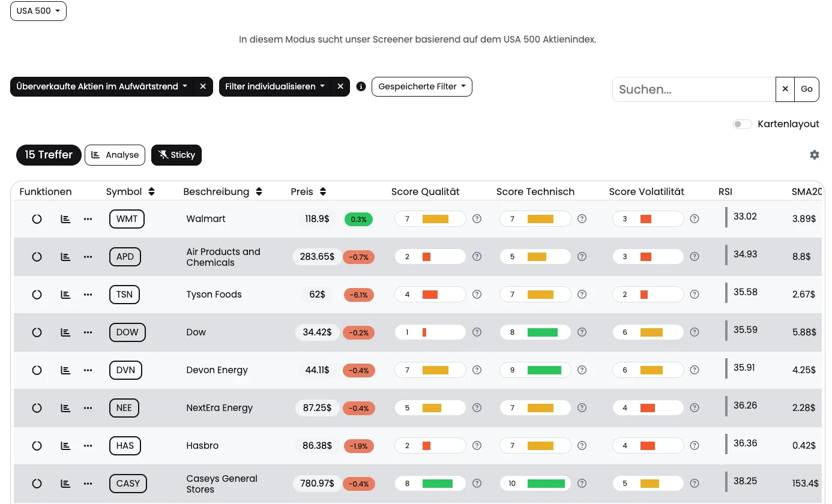Show help for NextEra's Score Volatilität

pyautogui.click(x=695, y=408)
